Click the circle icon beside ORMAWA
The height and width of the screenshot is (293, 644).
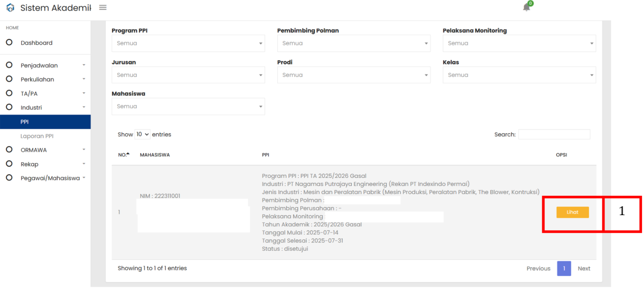[9, 150]
